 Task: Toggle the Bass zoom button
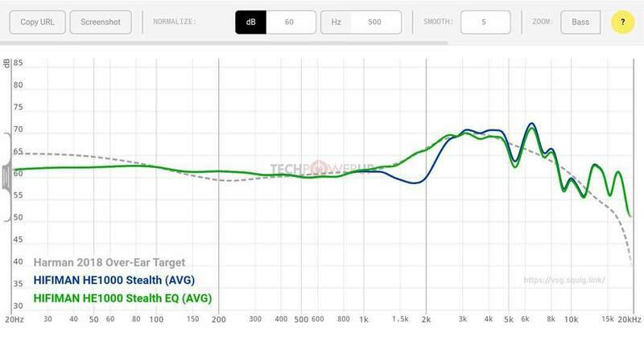click(x=580, y=23)
